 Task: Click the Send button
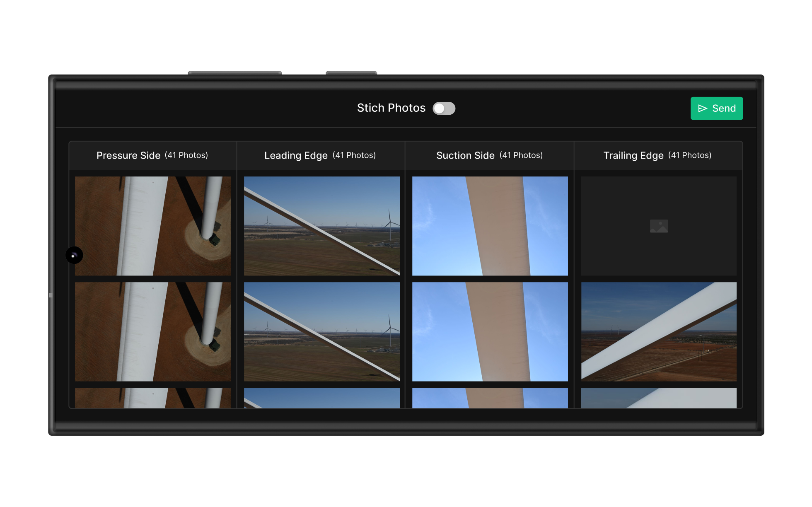pos(717,108)
